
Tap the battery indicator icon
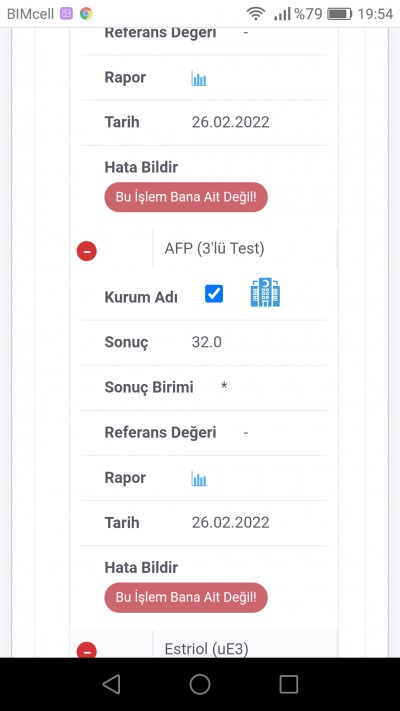(x=340, y=14)
